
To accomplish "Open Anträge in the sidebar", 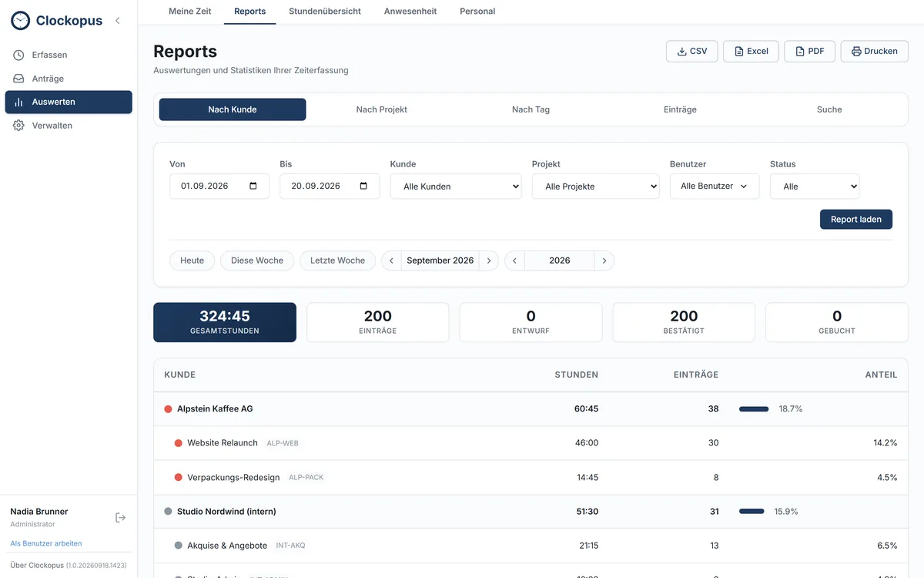I will click(69, 79).
